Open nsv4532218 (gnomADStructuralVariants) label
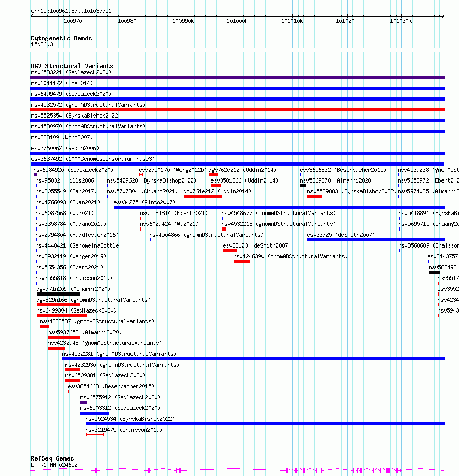The width and height of the screenshot is (459, 476). click(278, 224)
